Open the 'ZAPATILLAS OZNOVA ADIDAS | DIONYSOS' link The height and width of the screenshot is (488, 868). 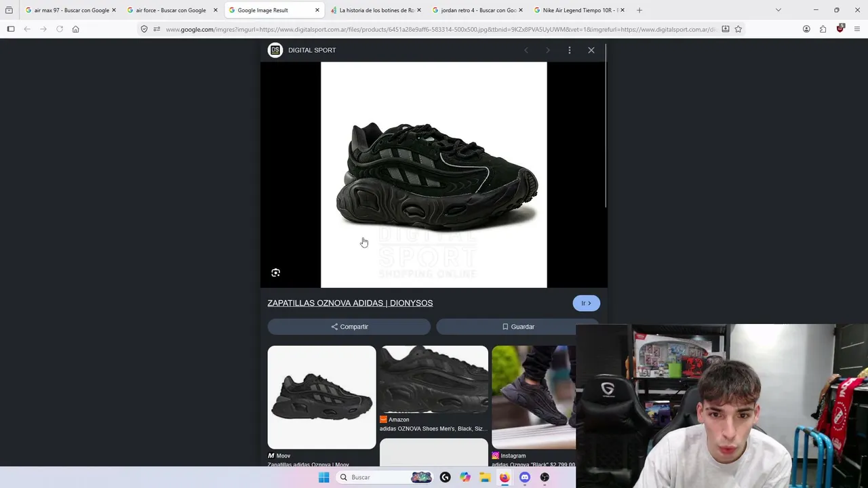[350, 303]
